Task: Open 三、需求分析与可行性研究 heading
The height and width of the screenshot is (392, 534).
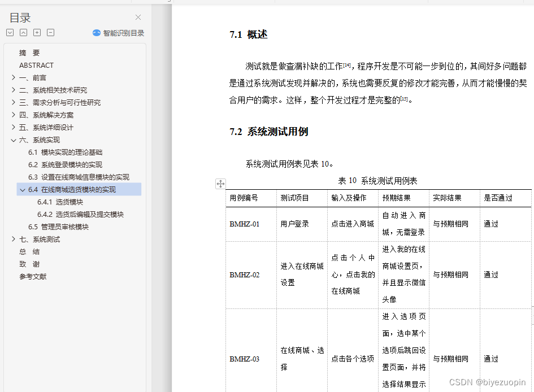Action: tap(60, 103)
